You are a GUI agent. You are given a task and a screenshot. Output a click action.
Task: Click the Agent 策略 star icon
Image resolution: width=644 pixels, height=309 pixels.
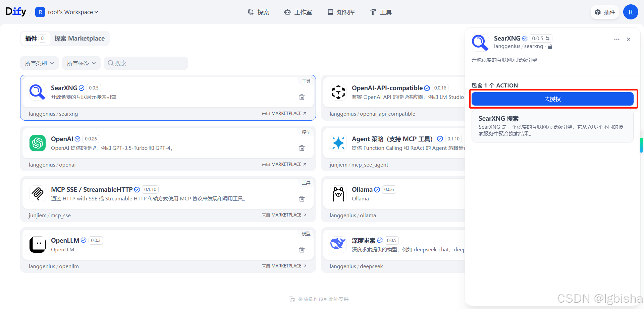coord(338,143)
